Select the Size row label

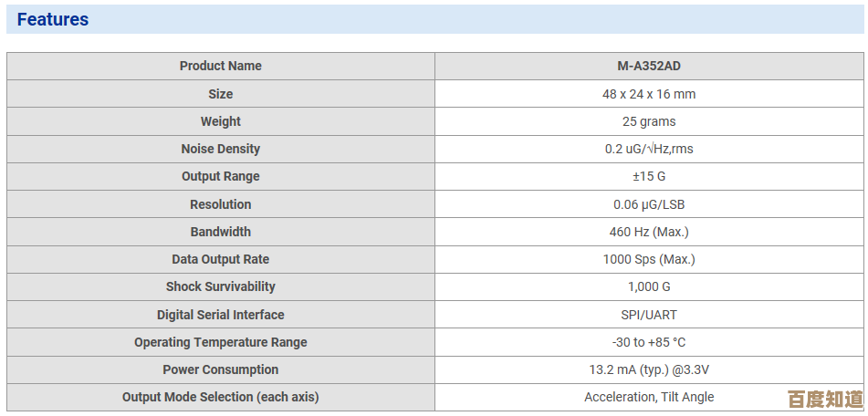pos(220,94)
